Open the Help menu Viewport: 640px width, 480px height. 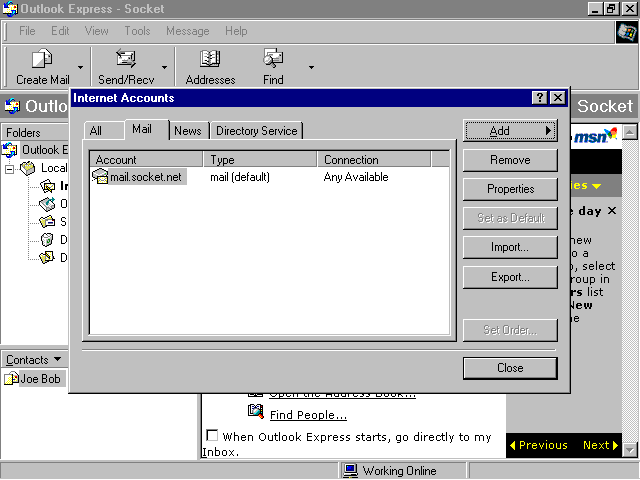236,31
